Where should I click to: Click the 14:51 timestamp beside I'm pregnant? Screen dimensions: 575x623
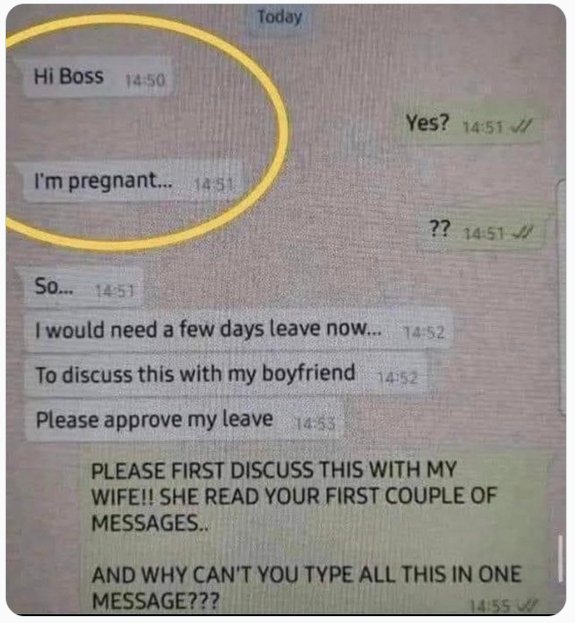coord(213,185)
